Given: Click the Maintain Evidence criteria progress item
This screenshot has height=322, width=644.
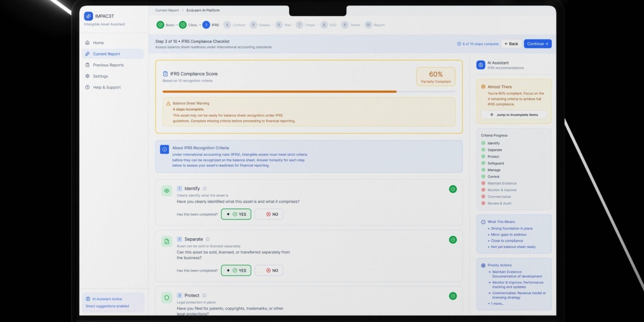Looking at the screenshot, I should pyautogui.click(x=502, y=184).
